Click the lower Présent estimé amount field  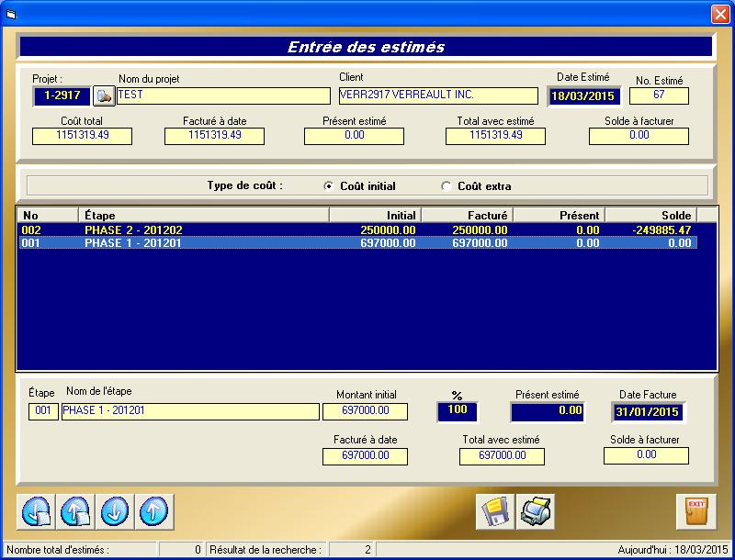click(x=548, y=411)
